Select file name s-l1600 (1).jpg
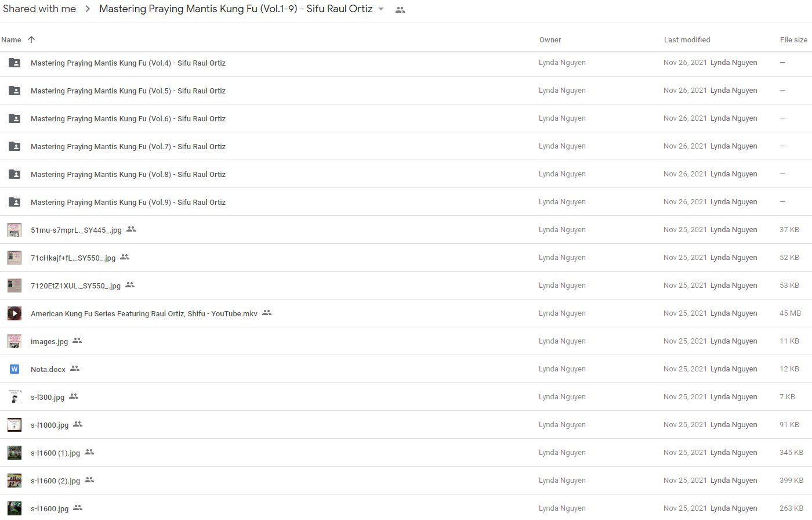Viewport: 812px width, 520px height. click(x=55, y=453)
